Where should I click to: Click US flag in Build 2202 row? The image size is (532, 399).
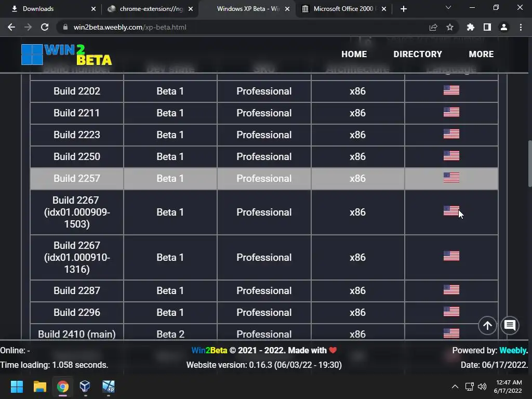point(451,90)
